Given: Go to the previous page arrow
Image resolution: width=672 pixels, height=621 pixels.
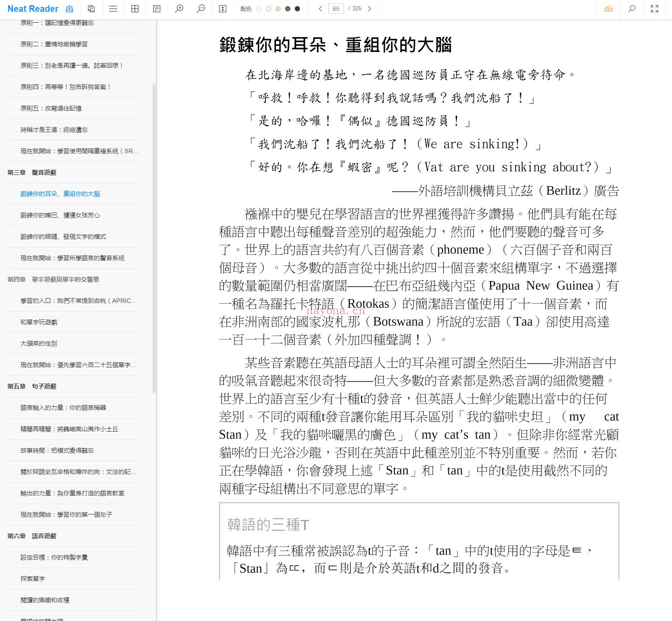Looking at the screenshot, I should pyautogui.click(x=320, y=9).
